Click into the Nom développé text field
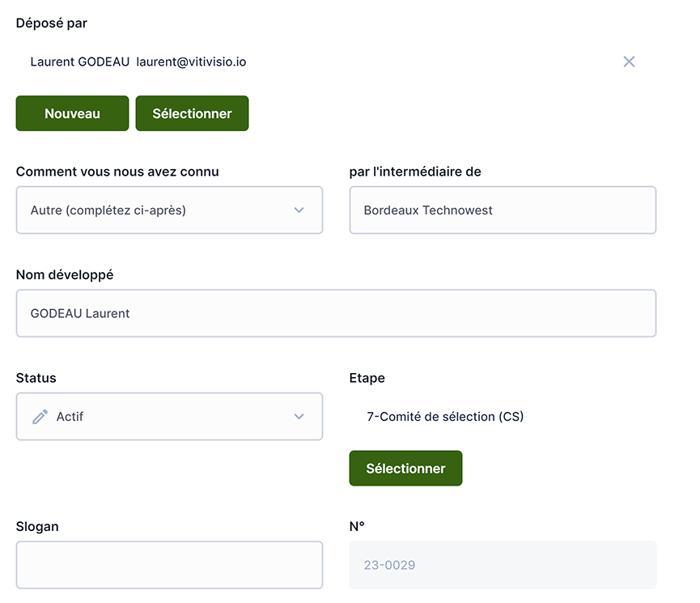 click(x=336, y=313)
